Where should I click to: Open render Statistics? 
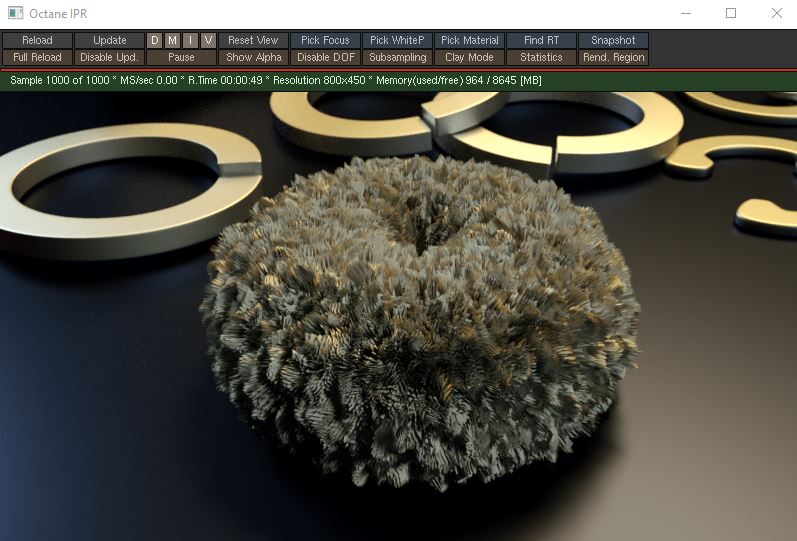541,57
